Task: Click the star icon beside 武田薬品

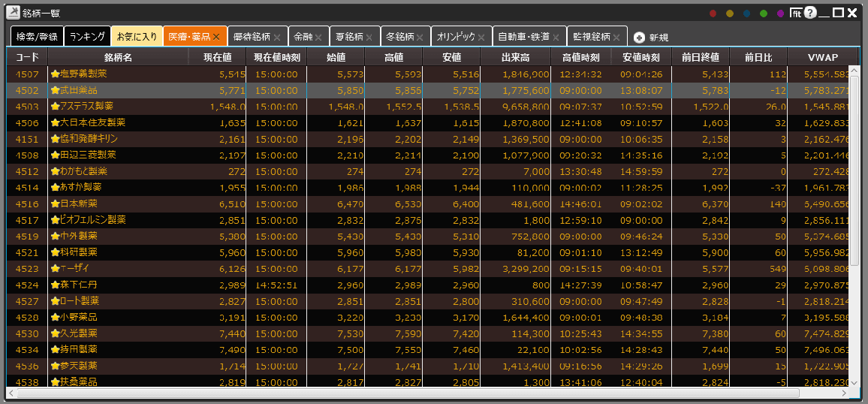Action: (x=55, y=89)
